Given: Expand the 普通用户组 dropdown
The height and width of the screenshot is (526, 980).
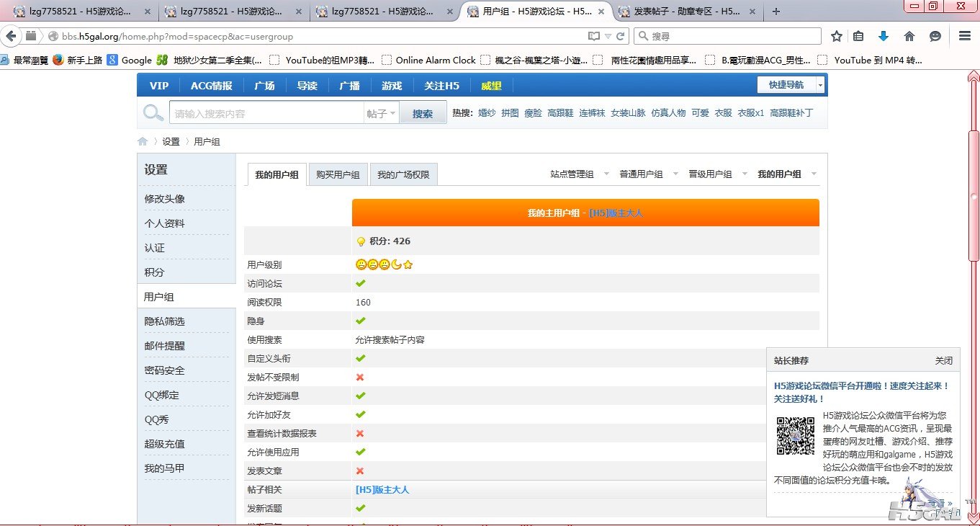Looking at the screenshot, I should [x=675, y=174].
